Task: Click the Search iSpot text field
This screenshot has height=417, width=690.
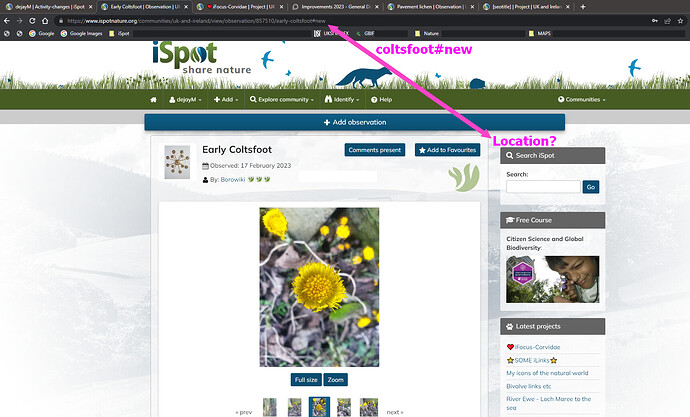Action: click(543, 187)
